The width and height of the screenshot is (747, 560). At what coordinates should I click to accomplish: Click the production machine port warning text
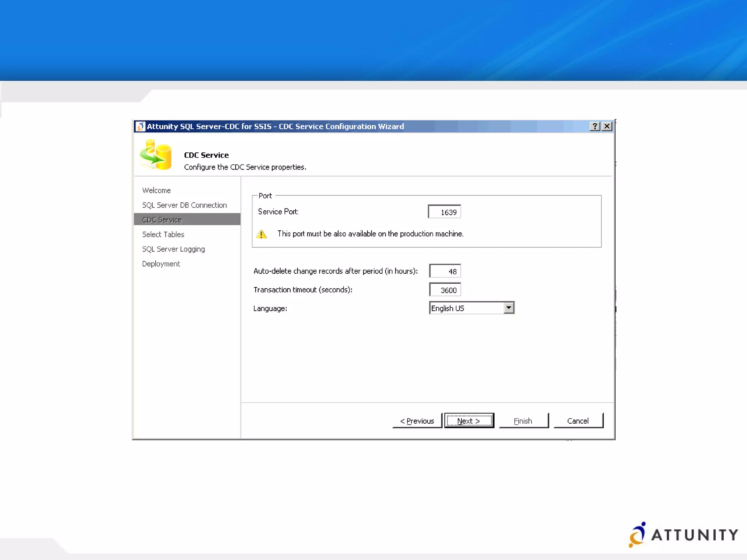(370, 234)
